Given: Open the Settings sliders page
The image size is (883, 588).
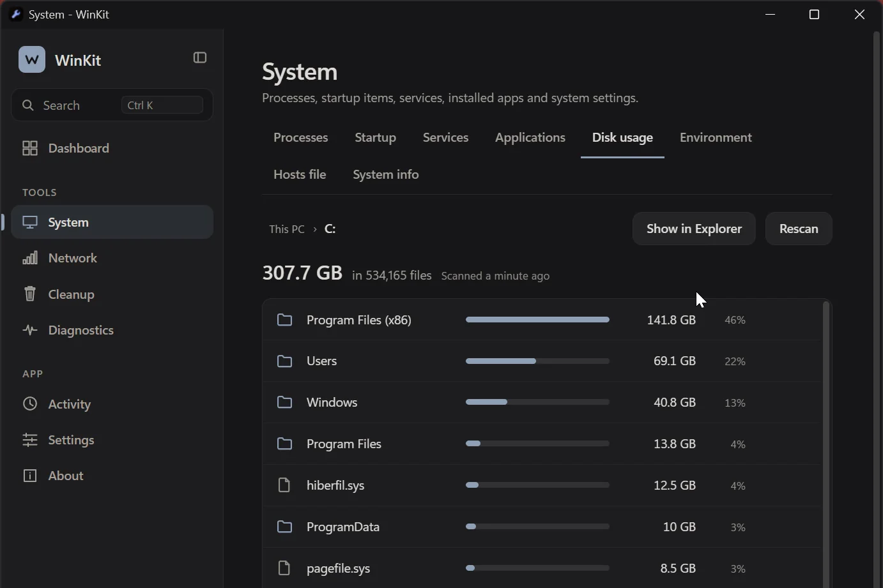Looking at the screenshot, I should 112,440.
